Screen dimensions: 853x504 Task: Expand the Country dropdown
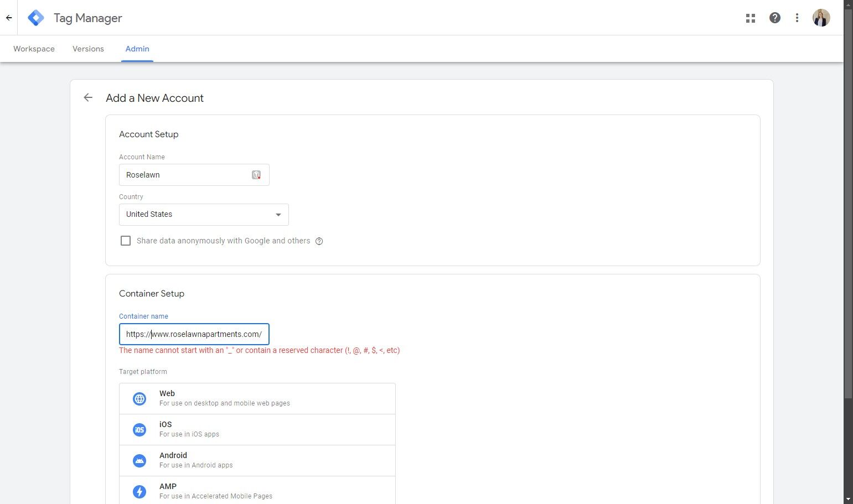204,215
